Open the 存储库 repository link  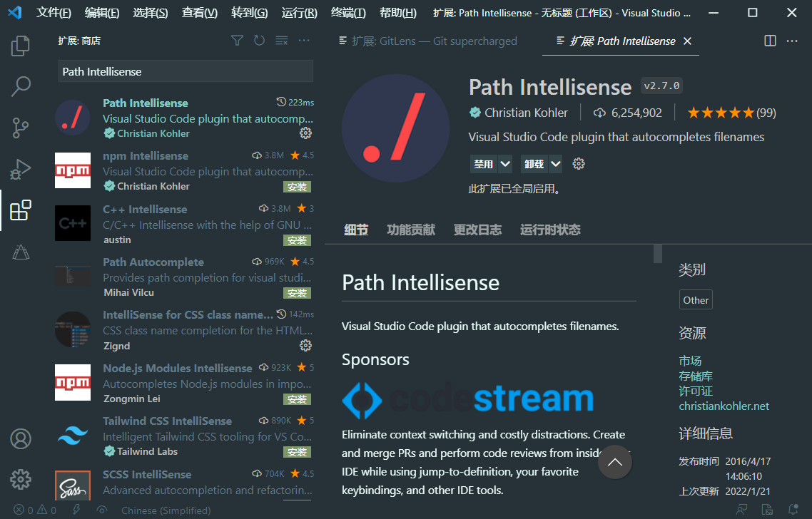point(696,376)
